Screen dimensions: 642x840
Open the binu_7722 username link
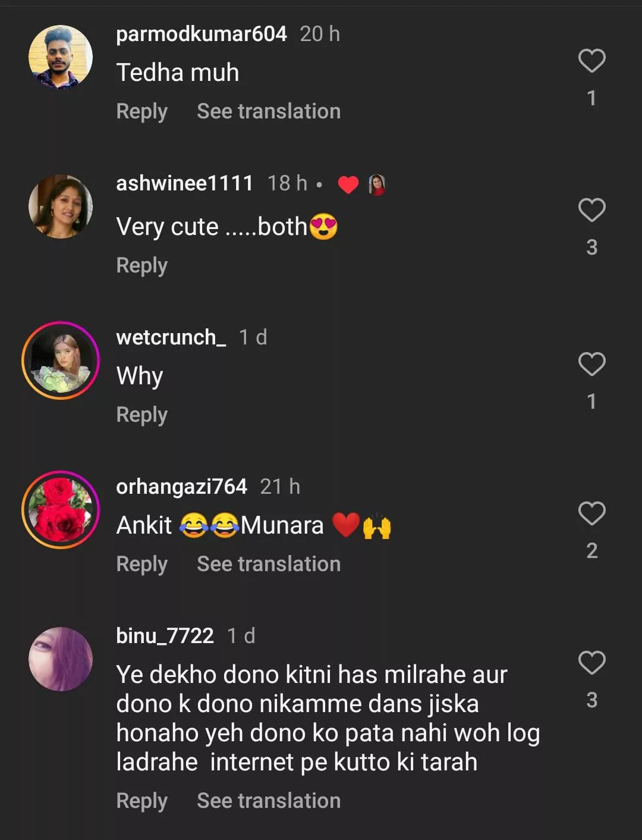165,636
